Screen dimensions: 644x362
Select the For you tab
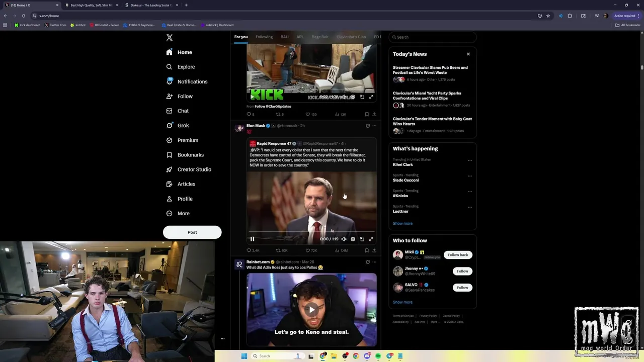tap(241, 37)
